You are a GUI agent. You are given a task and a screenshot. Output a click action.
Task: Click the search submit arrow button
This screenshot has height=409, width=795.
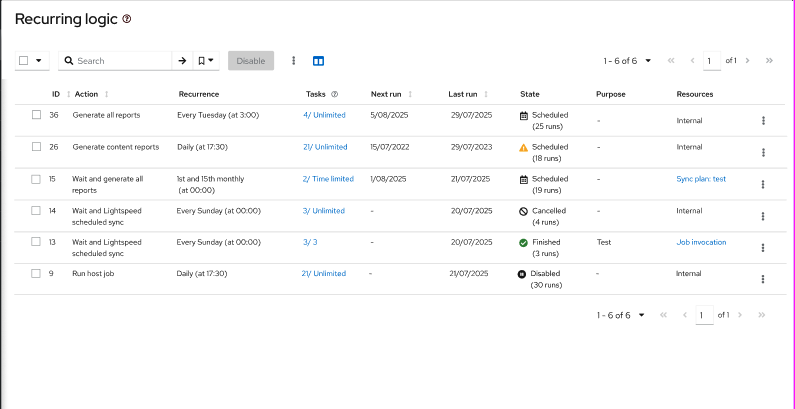point(182,61)
